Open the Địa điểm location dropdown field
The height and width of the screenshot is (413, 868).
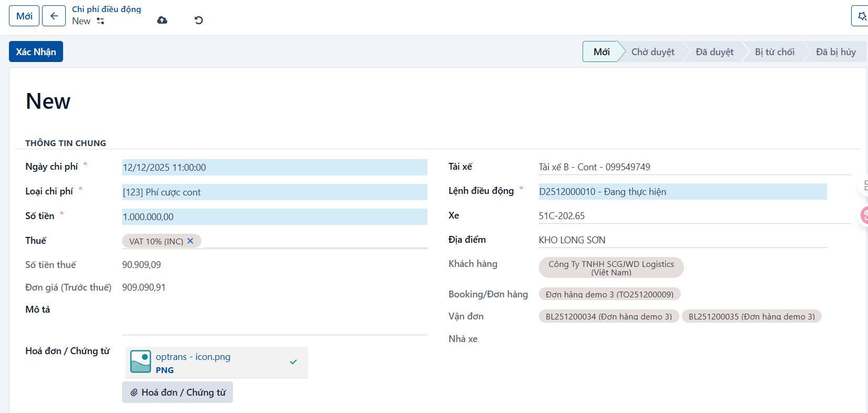682,240
